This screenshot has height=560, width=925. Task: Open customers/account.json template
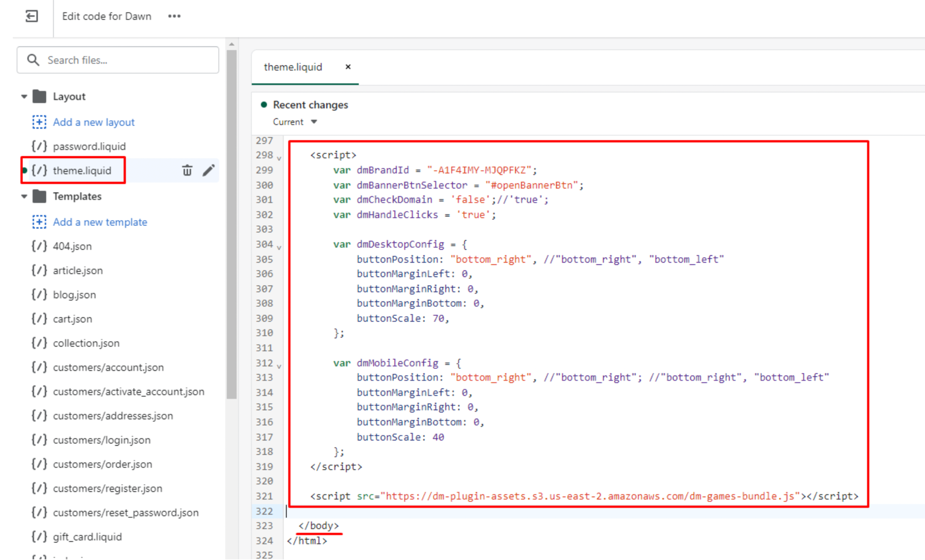tap(108, 367)
